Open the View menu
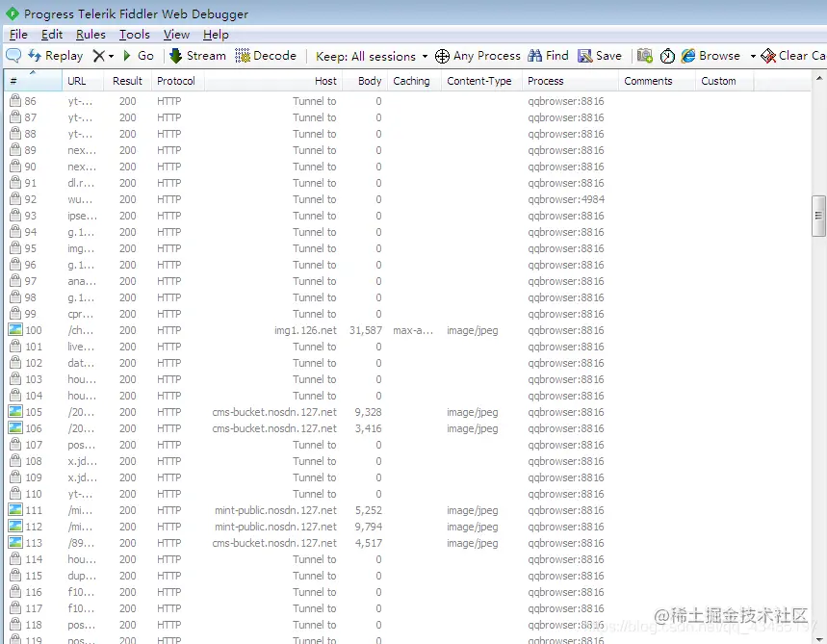Image resolution: width=827 pixels, height=644 pixels. [176, 35]
